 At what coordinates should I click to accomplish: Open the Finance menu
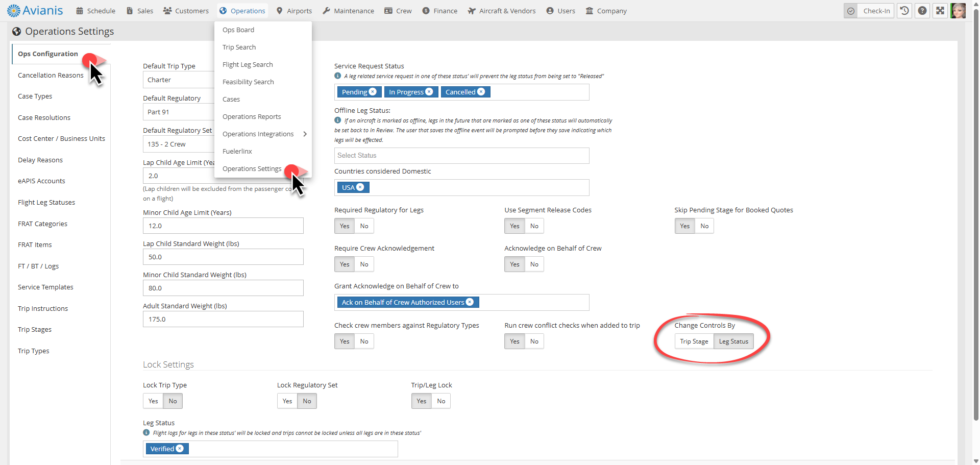click(439, 11)
